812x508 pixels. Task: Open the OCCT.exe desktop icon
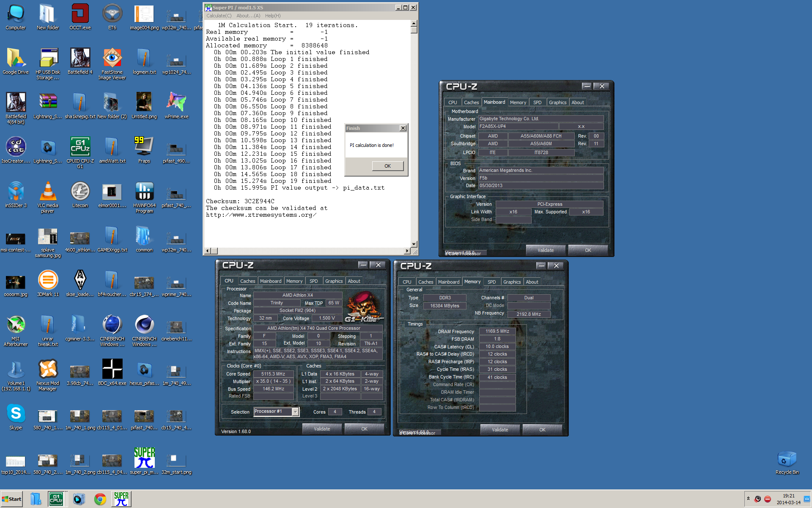point(80,17)
